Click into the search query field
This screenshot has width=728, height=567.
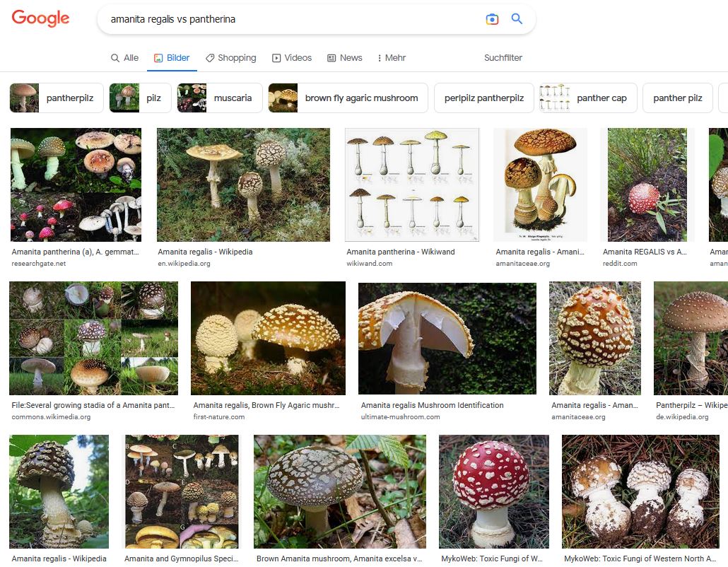tap(283, 19)
